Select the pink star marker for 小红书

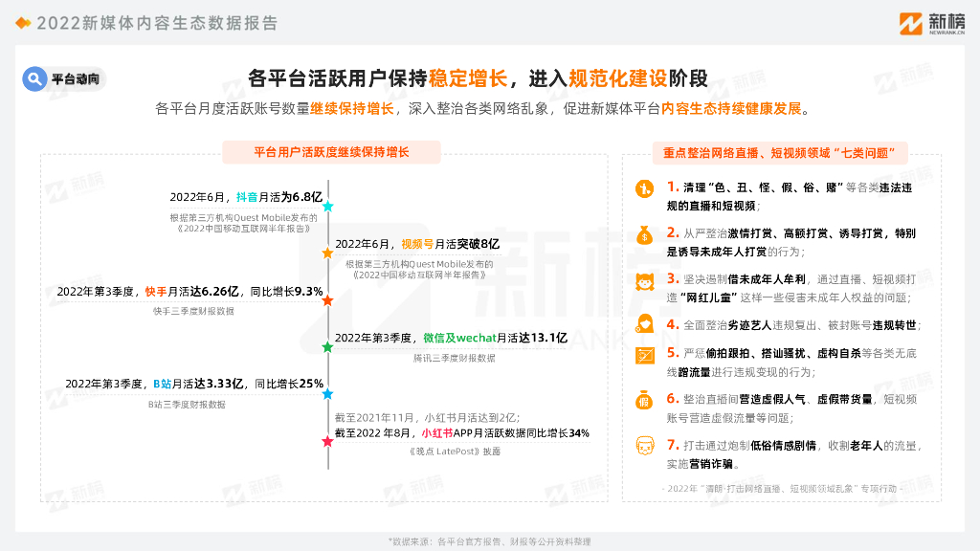pos(328,440)
